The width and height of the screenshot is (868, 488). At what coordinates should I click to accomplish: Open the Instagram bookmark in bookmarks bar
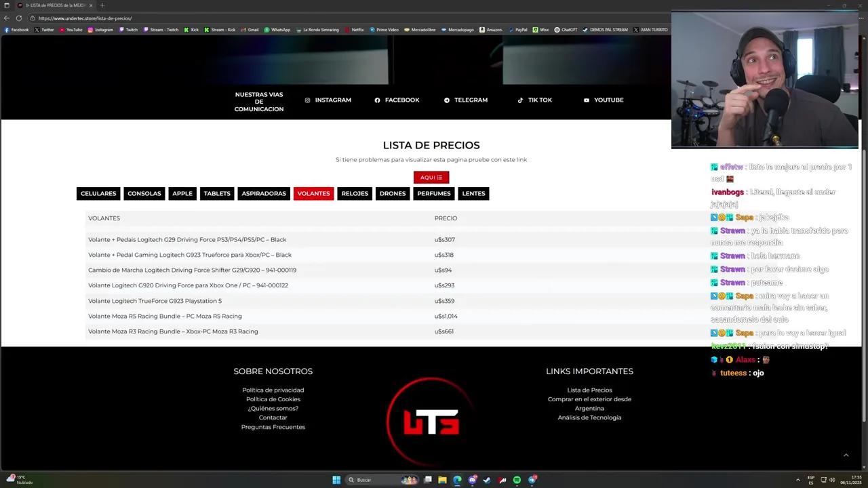(x=100, y=30)
